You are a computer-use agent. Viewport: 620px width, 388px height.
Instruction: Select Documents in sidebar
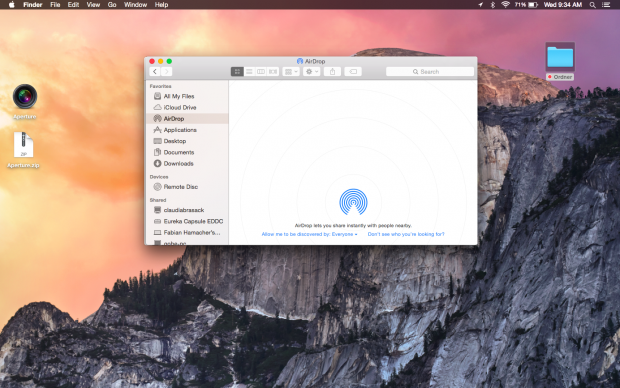point(187,152)
